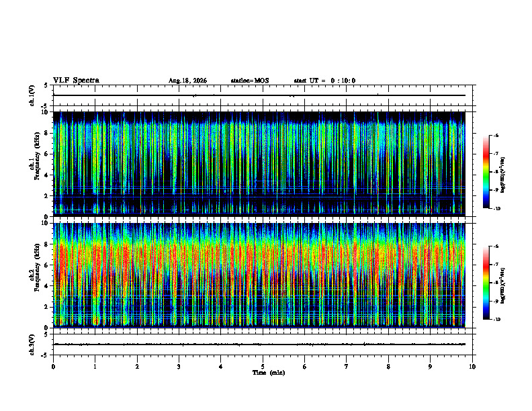
Task: Select the ch.1(V) waveform panel label
Action: [32, 95]
